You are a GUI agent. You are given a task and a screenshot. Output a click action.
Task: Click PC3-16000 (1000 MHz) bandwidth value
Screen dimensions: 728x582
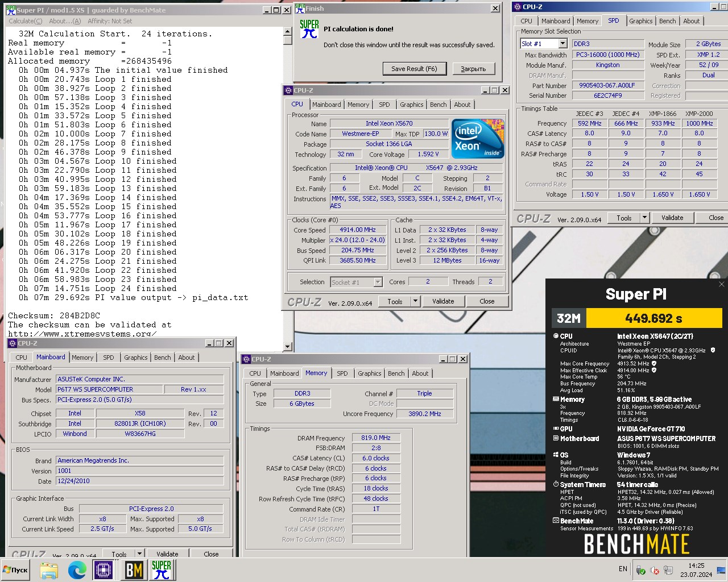click(x=607, y=55)
